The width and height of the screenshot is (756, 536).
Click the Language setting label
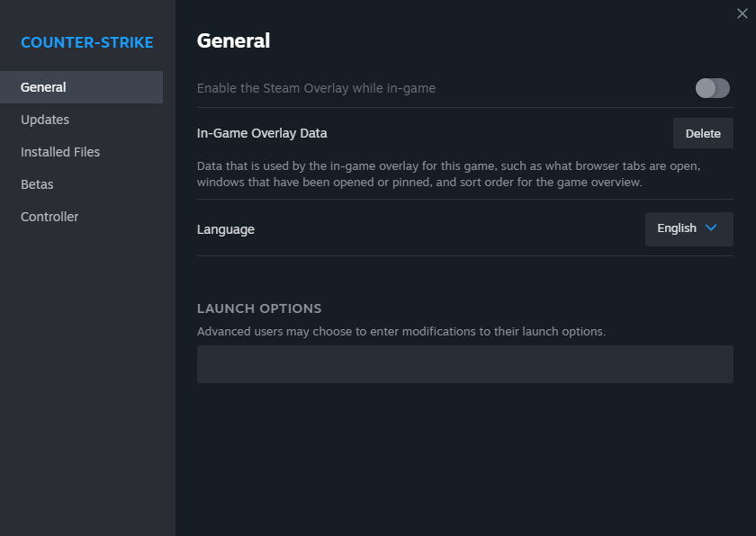coord(226,229)
